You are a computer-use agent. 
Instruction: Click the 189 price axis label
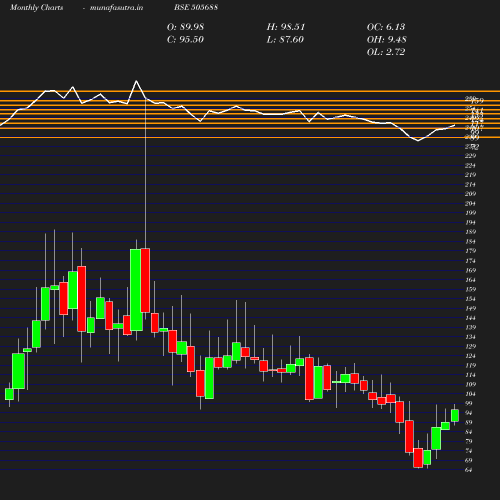[470, 232]
